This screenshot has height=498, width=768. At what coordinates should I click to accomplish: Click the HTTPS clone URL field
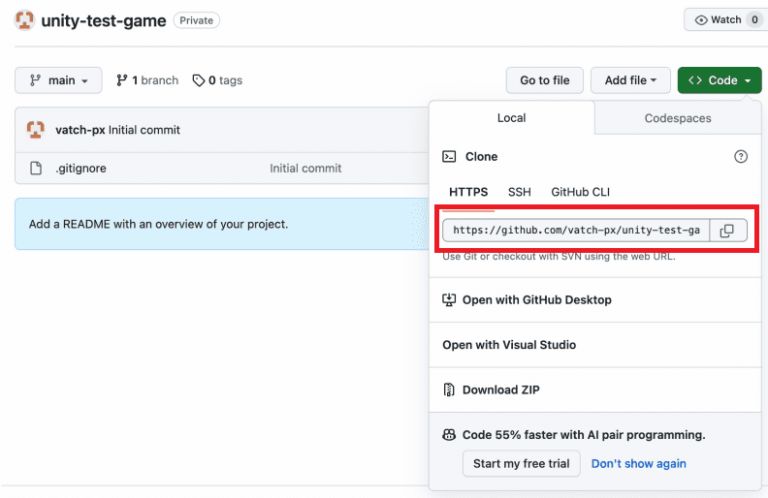576,231
